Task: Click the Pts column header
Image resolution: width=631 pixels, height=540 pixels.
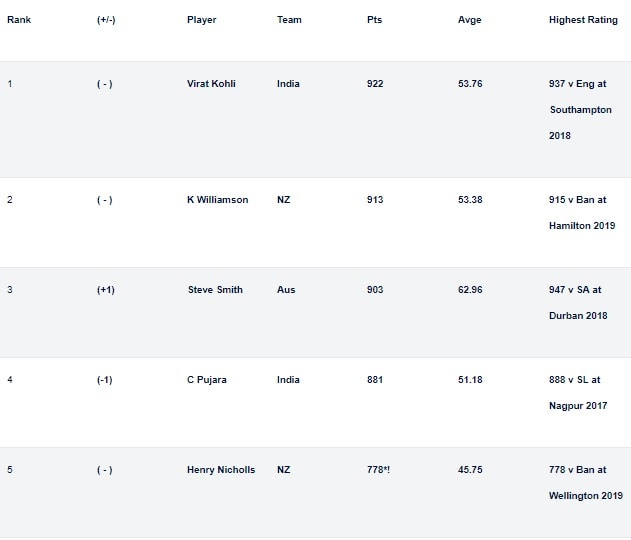Action: click(374, 20)
